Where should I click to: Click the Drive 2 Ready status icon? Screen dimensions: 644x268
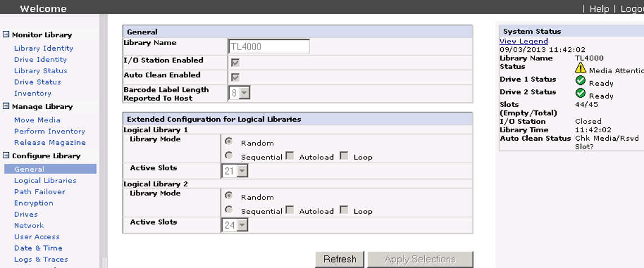point(580,93)
